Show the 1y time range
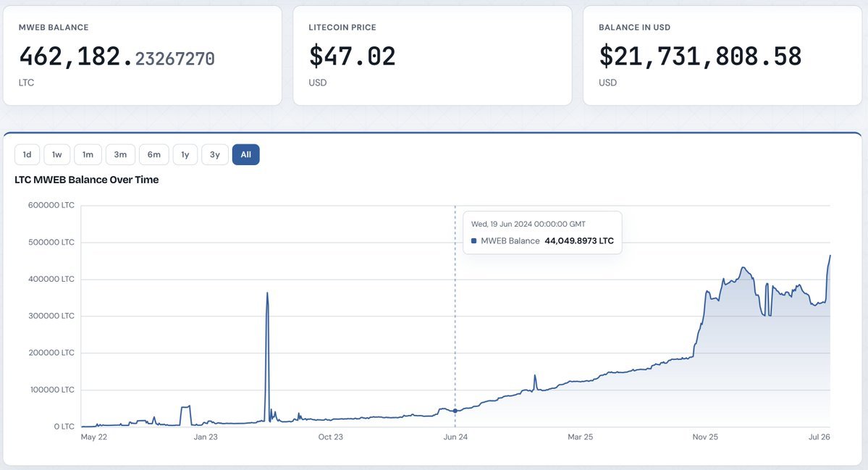The width and height of the screenshot is (868, 470). tap(185, 154)
